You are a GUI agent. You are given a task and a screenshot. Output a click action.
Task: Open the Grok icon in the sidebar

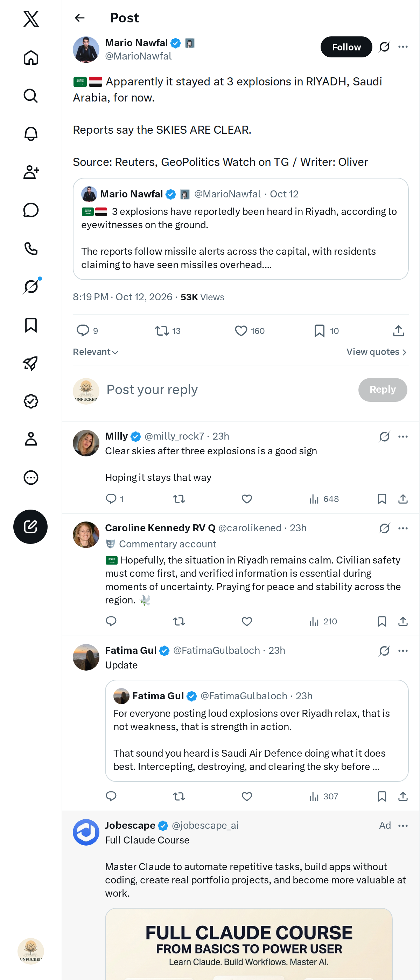coord(31,286)
